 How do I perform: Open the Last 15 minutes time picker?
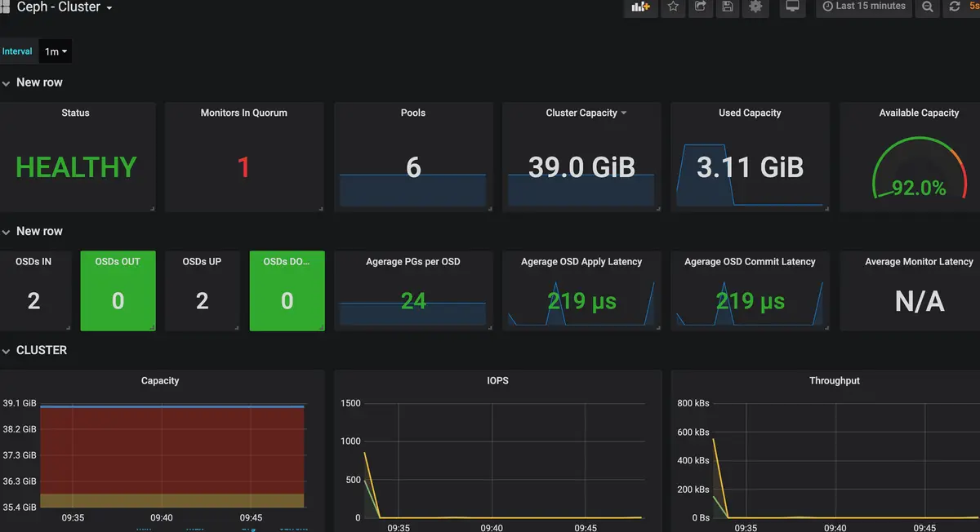(x=864, y=7)
